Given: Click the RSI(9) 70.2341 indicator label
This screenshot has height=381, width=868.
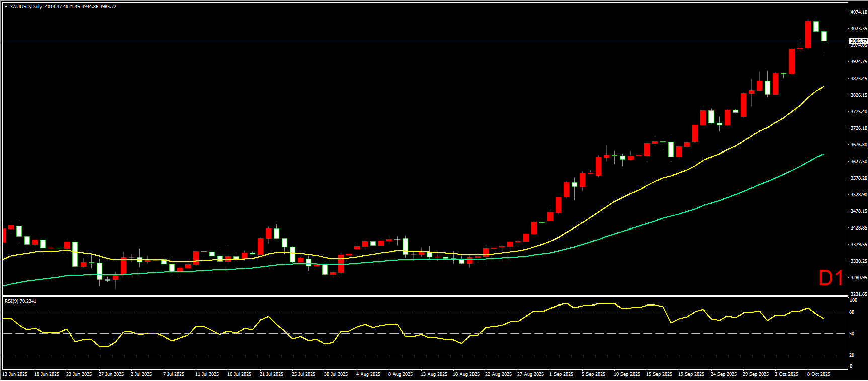Looking at the screenshot, I should [x=20, y=301].
